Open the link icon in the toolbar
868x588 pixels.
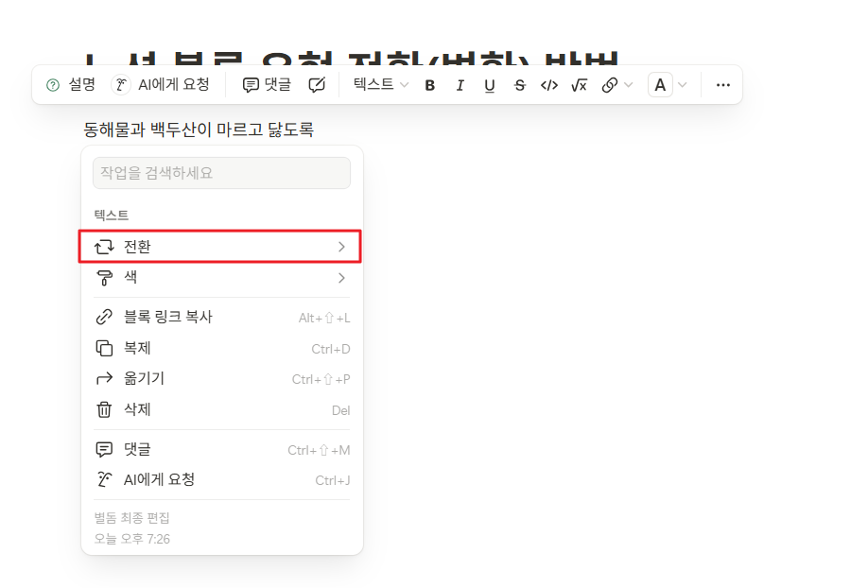click(x=610, y=84)
